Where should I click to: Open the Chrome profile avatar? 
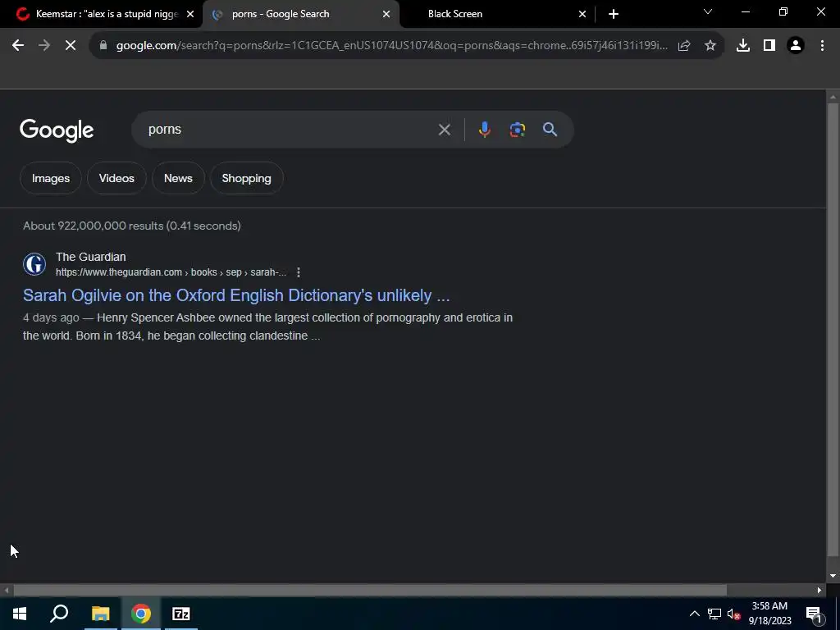(796, 46)
